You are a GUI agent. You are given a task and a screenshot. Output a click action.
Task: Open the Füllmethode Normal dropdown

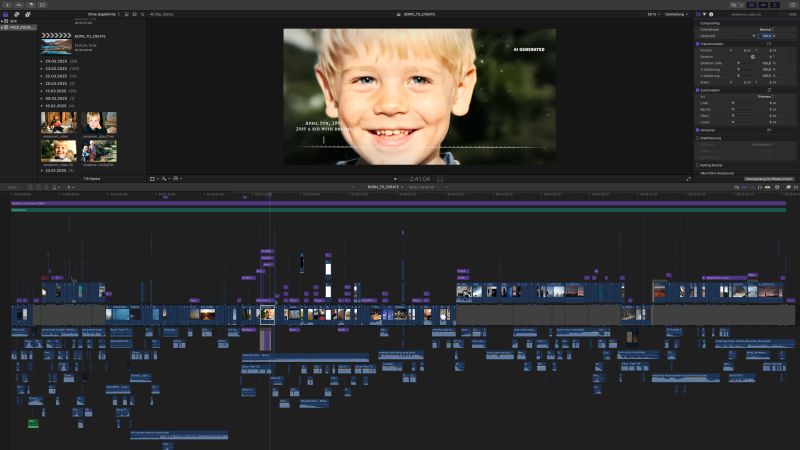point(766,30)
